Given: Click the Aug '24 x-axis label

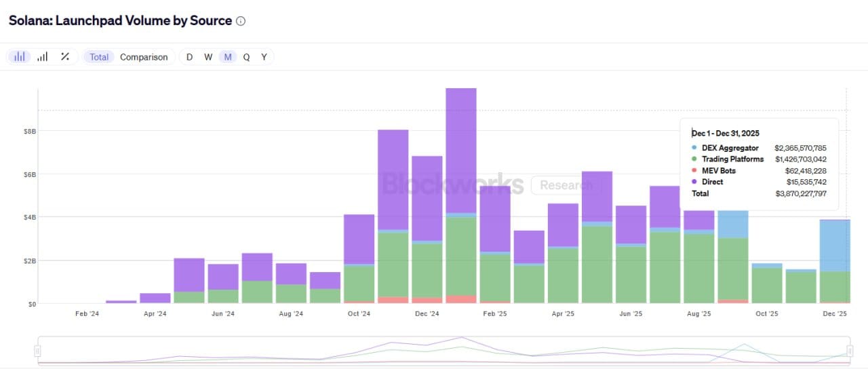Looking at the screenshot, I should click(291, 314).
